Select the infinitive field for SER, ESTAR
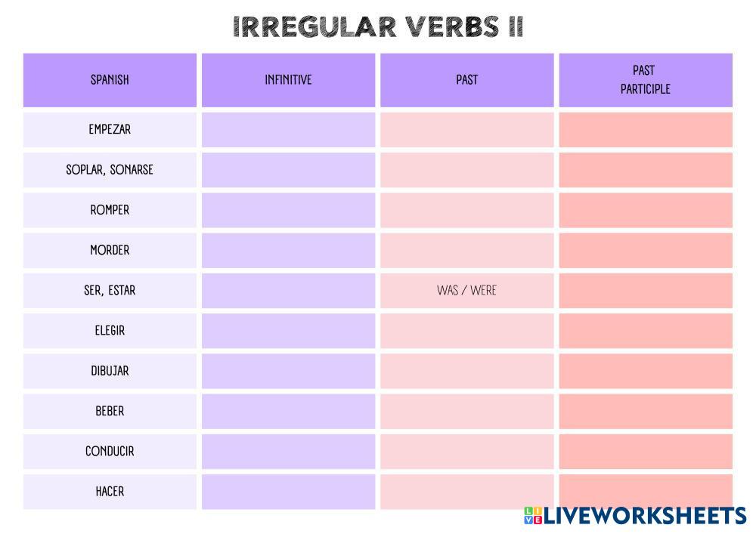756x534 pixels. (x=288, y=290)
